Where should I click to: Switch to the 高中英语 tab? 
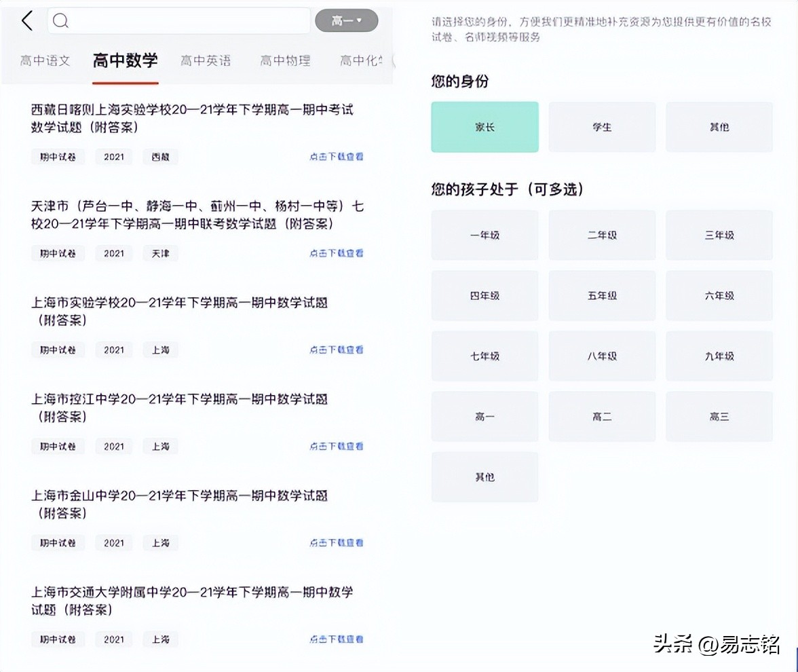206,60
